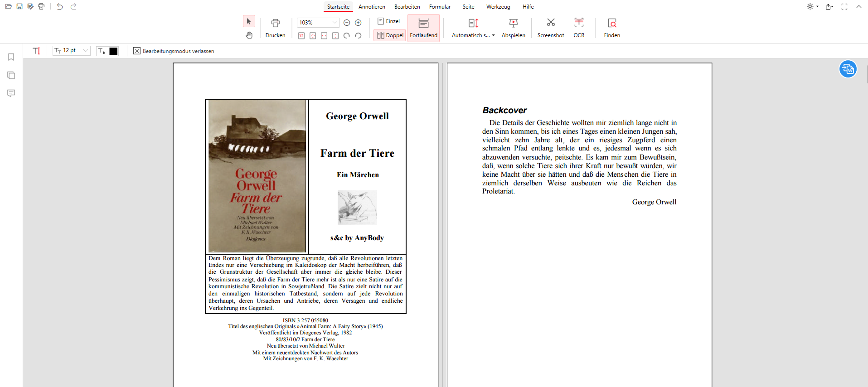The height and width of the screenshot is (387, 868).
Task: Open the Bearbeiten tab
Action: click(407, 7)
